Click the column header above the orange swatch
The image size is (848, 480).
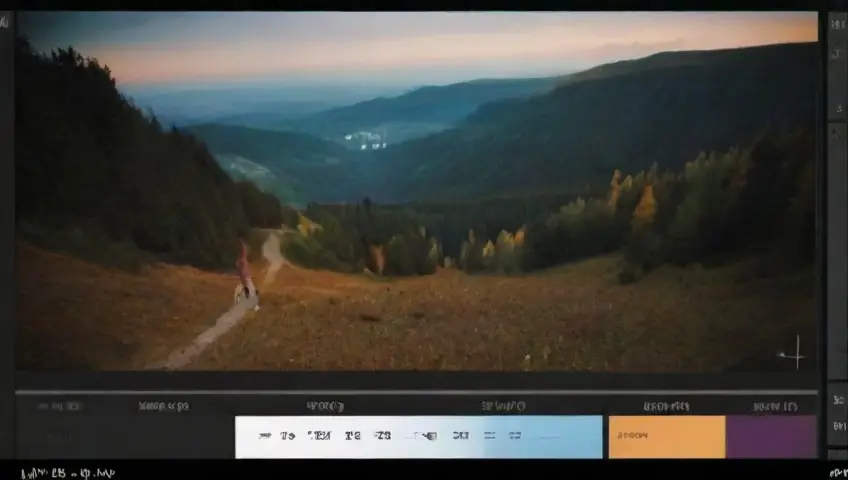(x=666, y=406)
